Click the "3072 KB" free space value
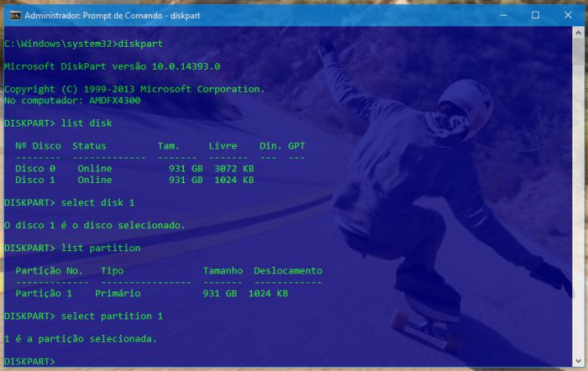Screen dimensions: 588x371 234,168
